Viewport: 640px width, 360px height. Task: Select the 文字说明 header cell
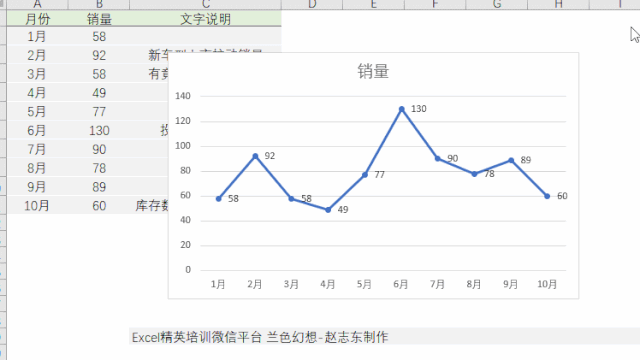coord(205,19)
